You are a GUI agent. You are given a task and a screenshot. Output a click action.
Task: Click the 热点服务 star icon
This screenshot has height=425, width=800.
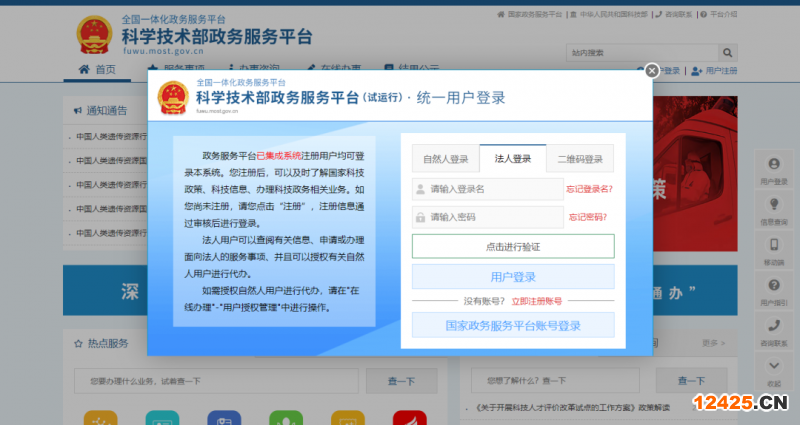[x=78, y=344]
